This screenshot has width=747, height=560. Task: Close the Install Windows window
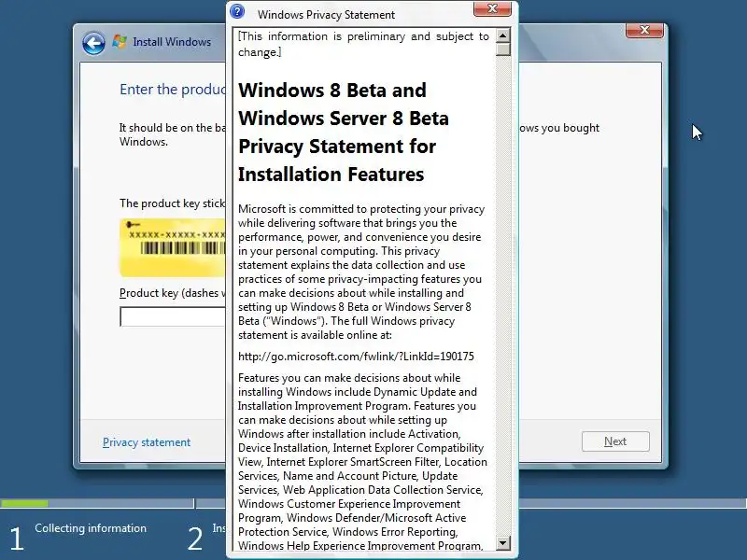(x=644, y=30)
